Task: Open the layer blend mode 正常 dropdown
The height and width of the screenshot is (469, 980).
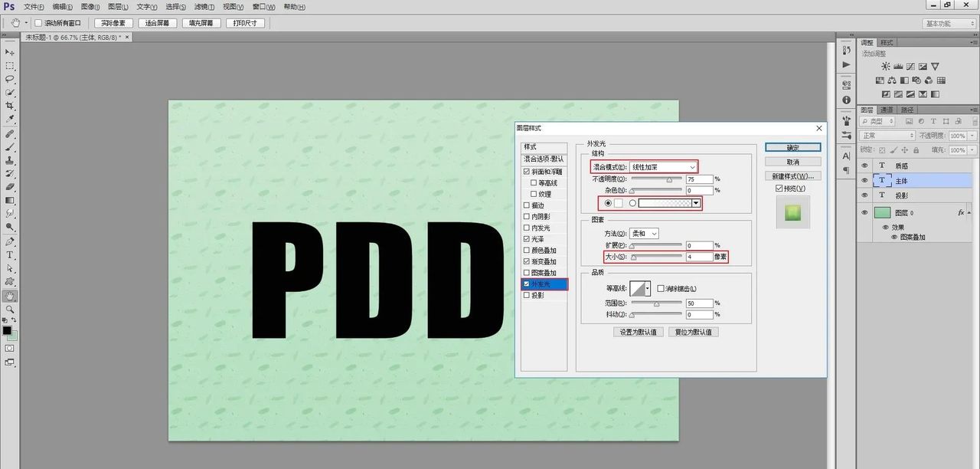Action: click(x=887, y=136)
